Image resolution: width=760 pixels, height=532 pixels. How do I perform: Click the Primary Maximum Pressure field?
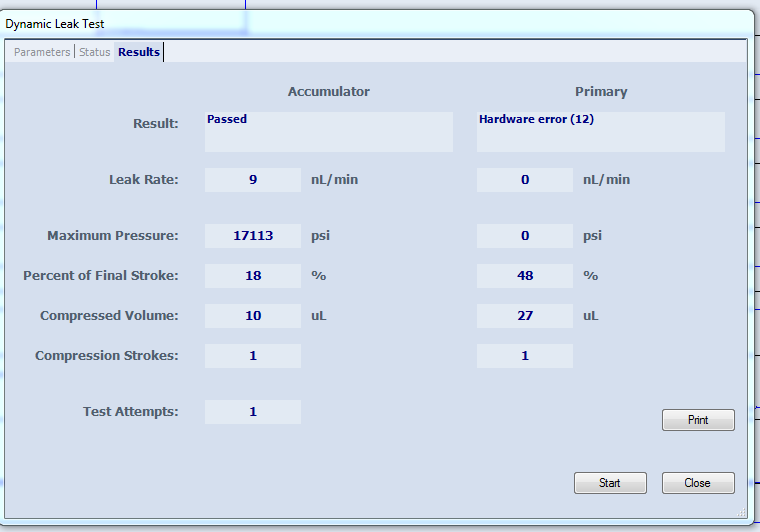click(525, 236)
